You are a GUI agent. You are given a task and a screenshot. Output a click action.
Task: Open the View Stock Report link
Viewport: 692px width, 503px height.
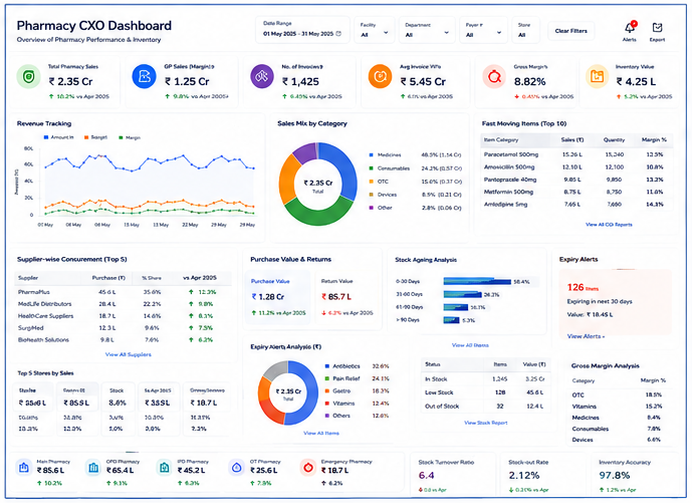(486, 423)
